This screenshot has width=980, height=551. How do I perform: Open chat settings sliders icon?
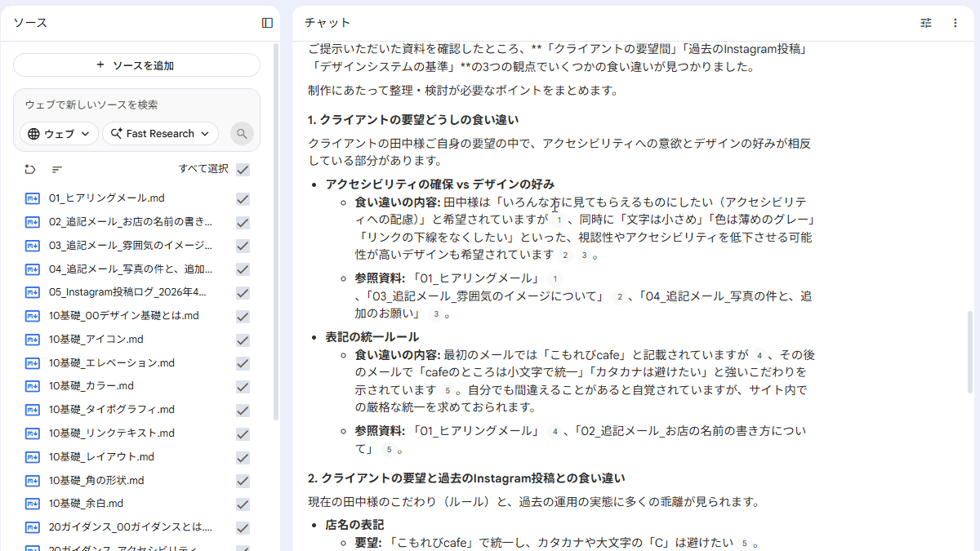926,23
